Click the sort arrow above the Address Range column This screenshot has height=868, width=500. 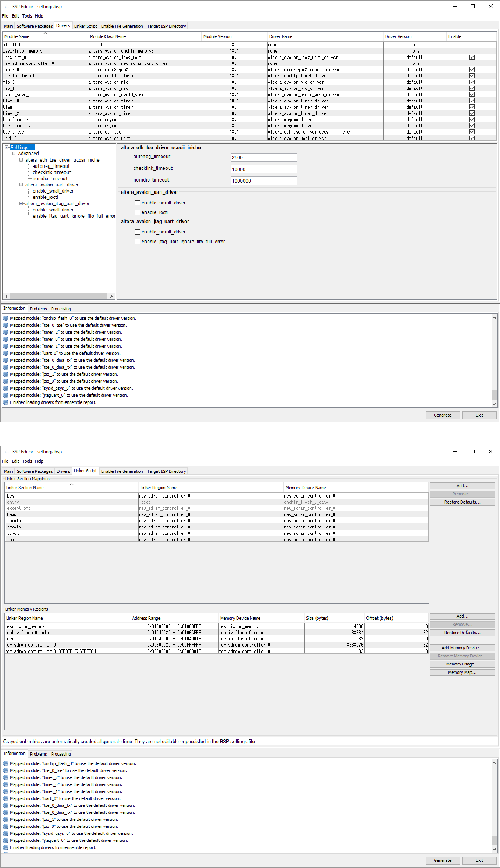pos(174,614)
